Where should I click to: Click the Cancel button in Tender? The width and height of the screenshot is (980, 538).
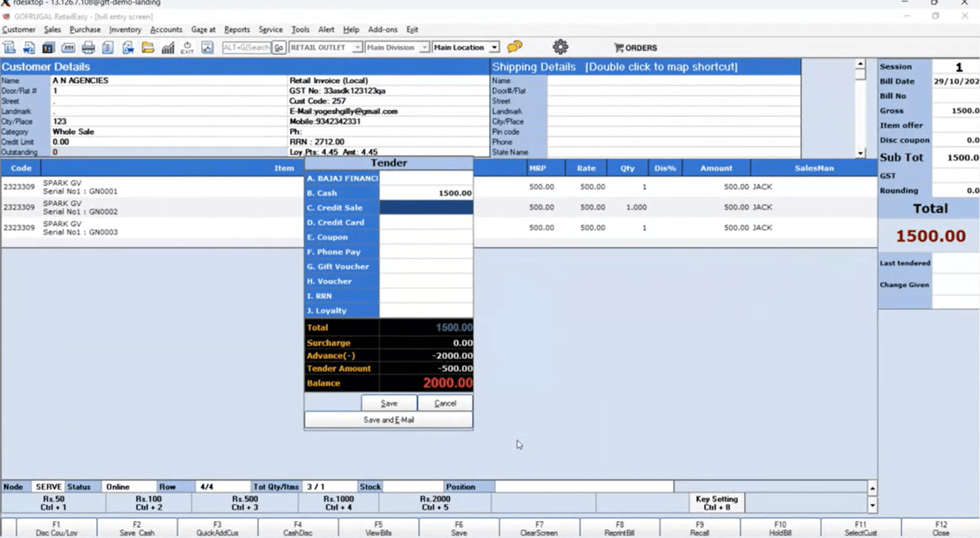coord(445,403)
